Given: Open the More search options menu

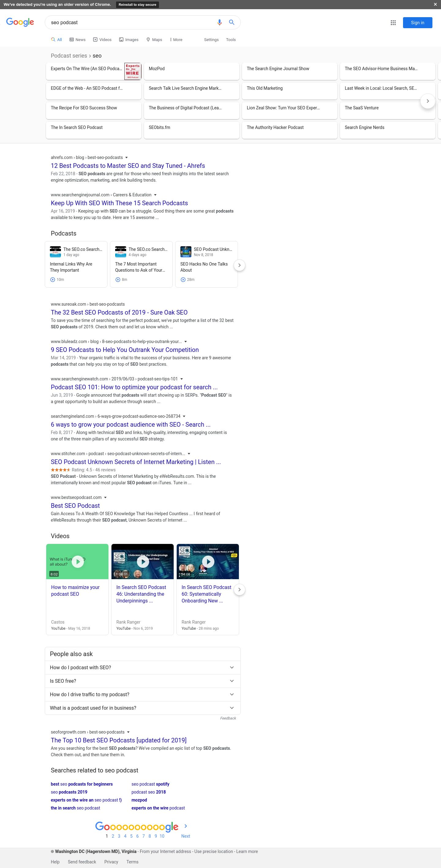Looking at the screenshot, I should click(176, 40).
